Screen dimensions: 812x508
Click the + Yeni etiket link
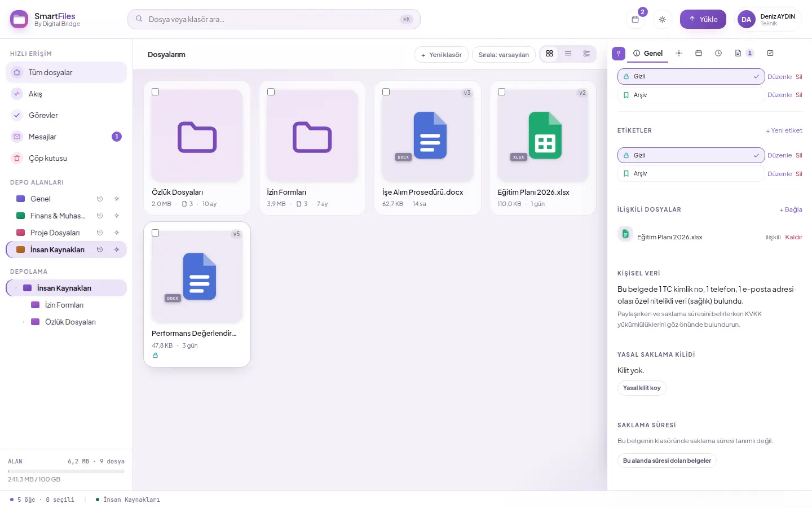[x=784, y=130]
